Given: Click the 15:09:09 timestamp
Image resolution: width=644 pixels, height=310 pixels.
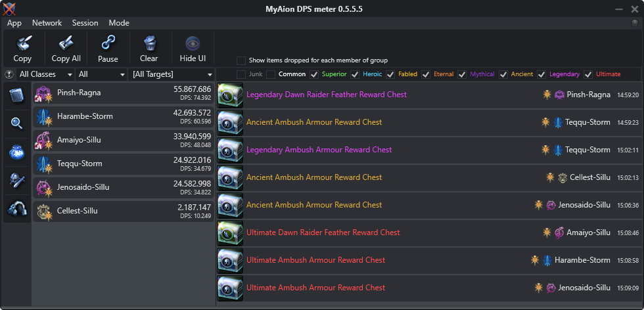Looking at the screenshot, I should pyautogui.click(x=628, y=288).
